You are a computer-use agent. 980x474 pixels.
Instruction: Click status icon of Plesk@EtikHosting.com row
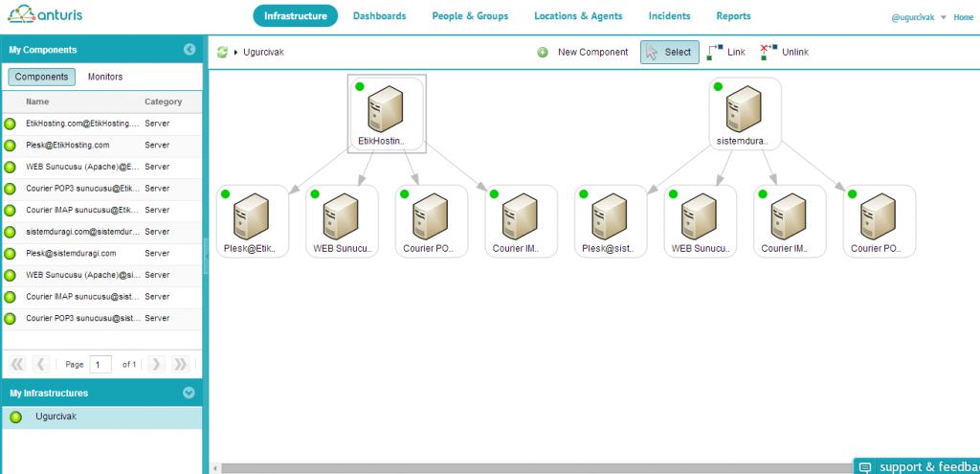10,146
